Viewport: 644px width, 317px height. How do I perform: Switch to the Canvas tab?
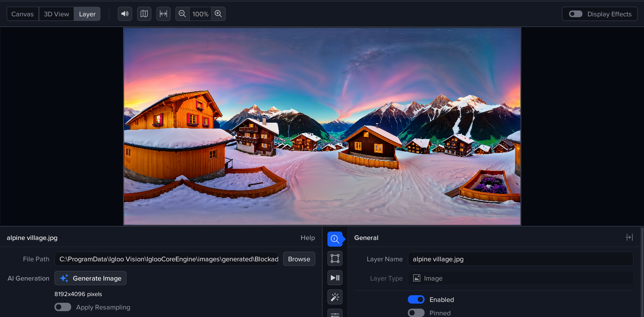(x=23, y=14)
